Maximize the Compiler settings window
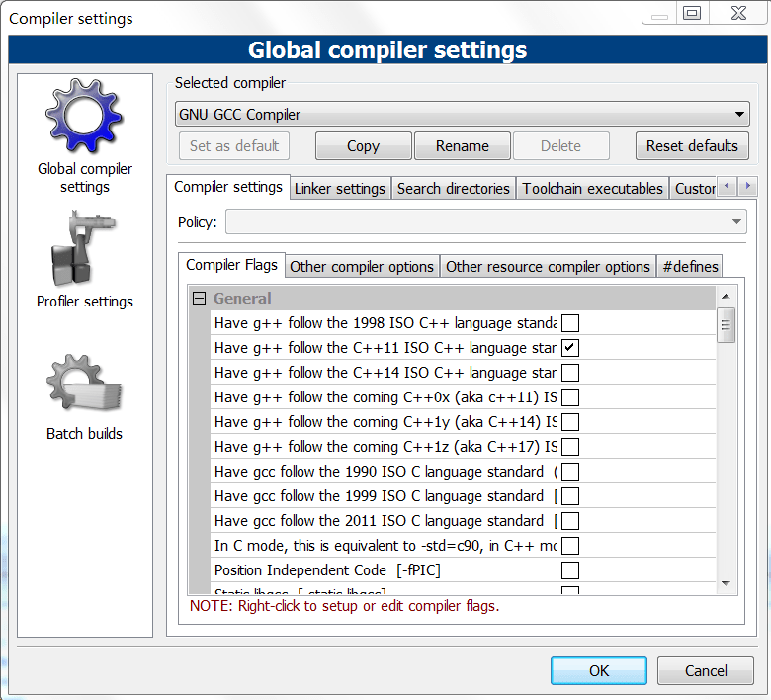The width and height of the screenshot is (771, 700). 692,13
